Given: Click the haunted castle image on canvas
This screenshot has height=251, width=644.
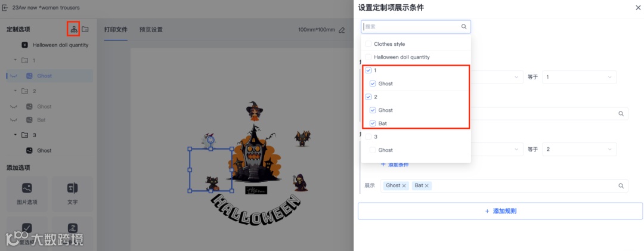Looking at the screenshot, I should [253, 154].
